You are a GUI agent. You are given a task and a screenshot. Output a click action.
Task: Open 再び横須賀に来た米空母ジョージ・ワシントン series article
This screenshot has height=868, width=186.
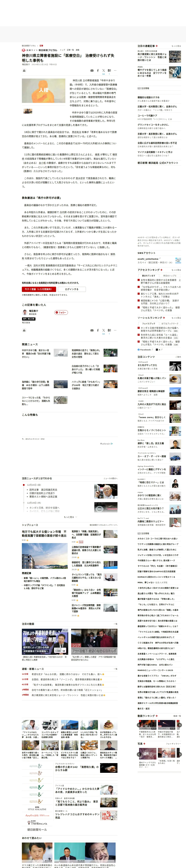152,57
